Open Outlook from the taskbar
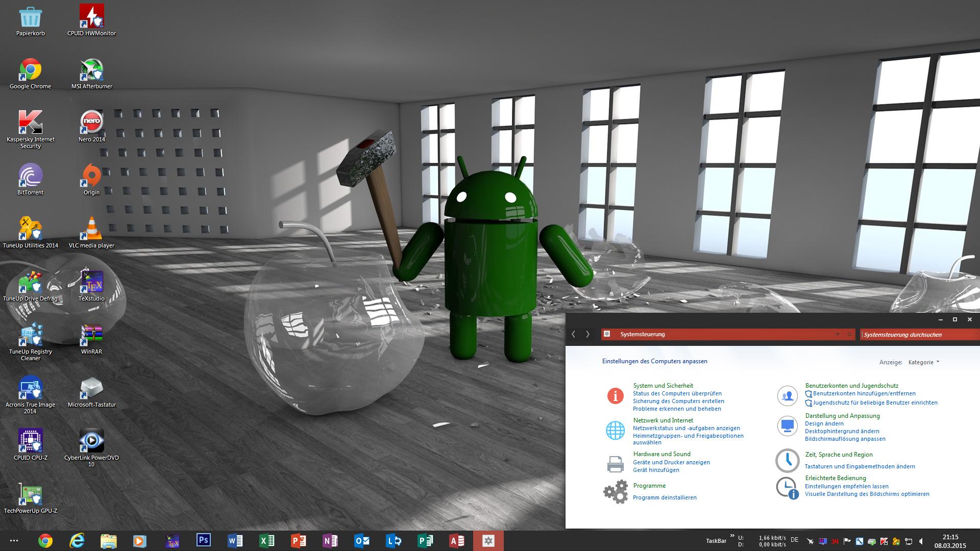Viewport: 980px width, 551px height. point(361,540)
